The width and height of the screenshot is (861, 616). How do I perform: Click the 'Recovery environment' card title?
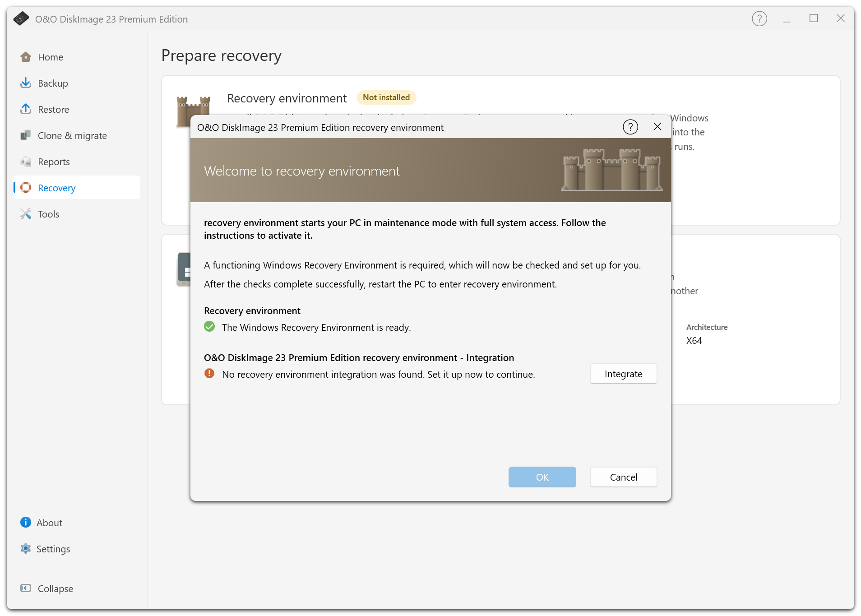point(287,98)
